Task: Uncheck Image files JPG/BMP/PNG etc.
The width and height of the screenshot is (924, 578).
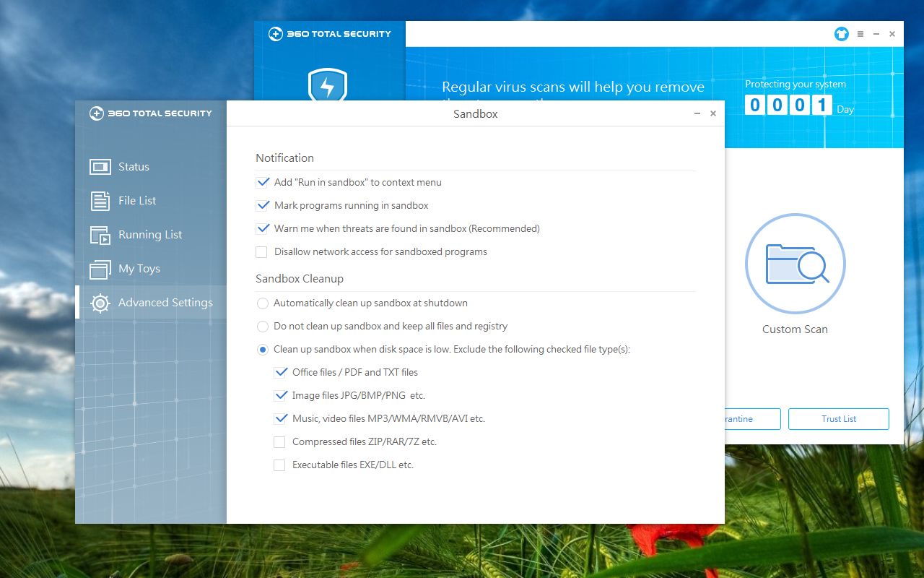Action: point(280,396)
